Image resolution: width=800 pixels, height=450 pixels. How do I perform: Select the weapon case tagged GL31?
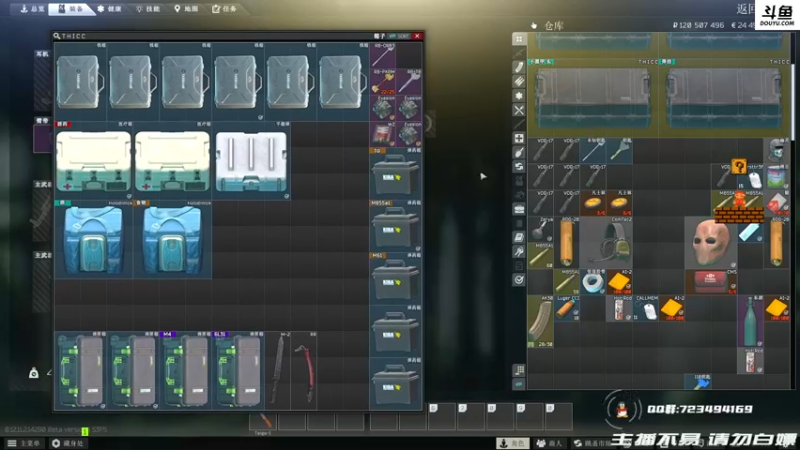tap(238, 371)
